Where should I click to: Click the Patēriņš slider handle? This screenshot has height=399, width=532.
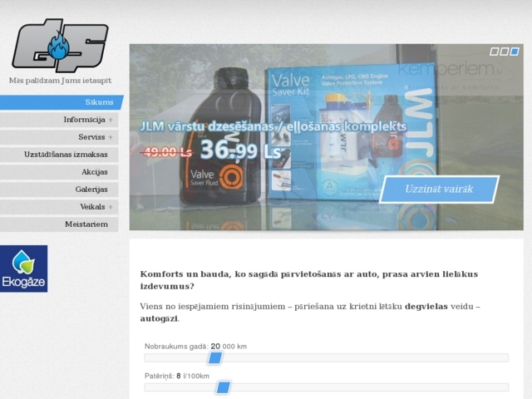point(224,387)
